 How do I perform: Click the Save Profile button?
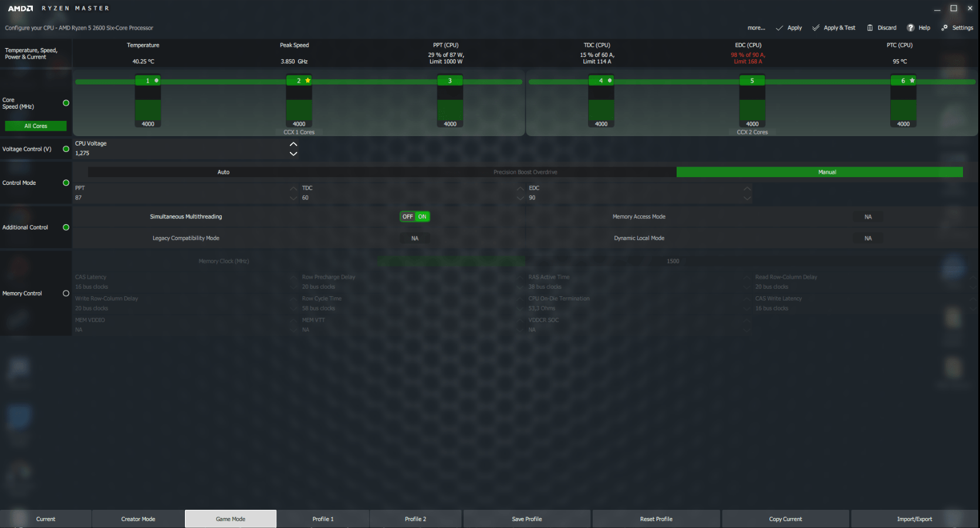point(527,519)
